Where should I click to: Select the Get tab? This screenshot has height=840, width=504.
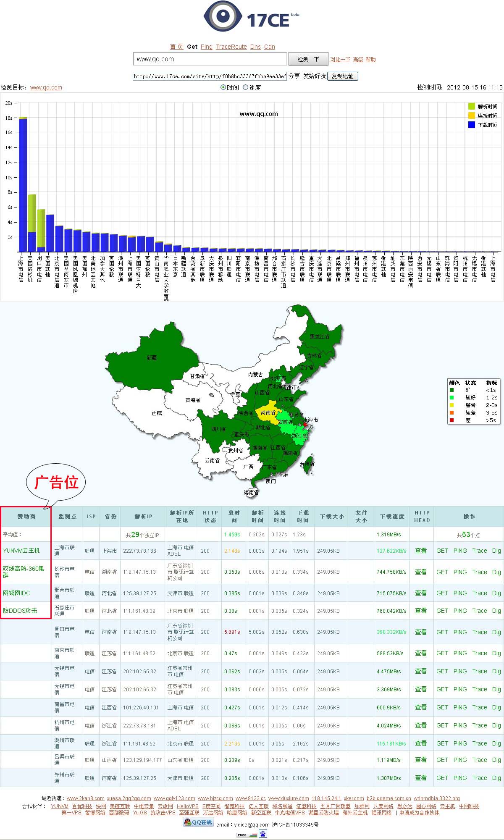click(192, 47)
